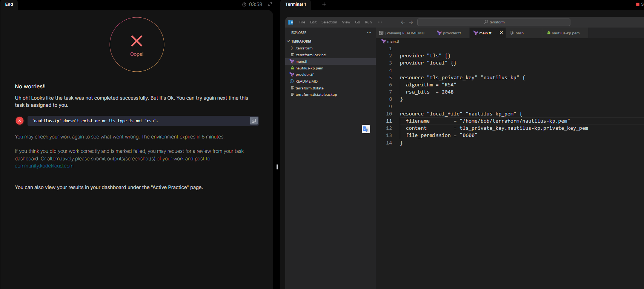This screenshot has width=644, height=289.
Task: Click the terraform search command box
Action: (493, 22)
